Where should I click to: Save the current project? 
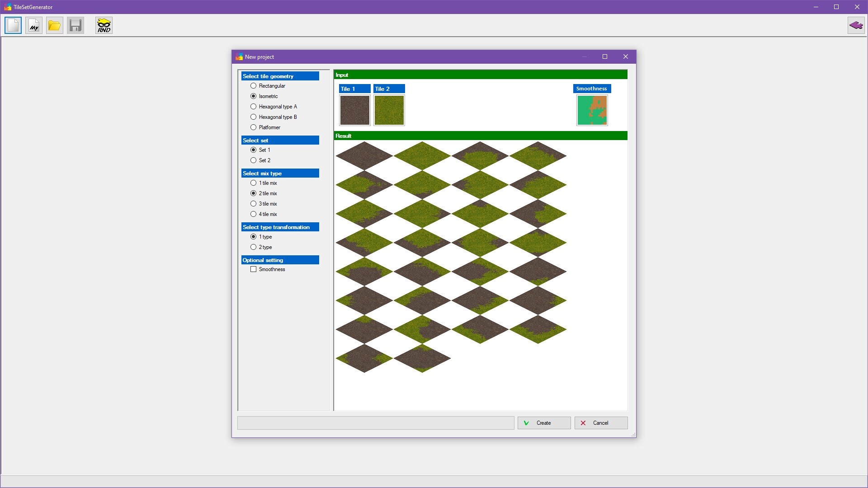point(75,25)
